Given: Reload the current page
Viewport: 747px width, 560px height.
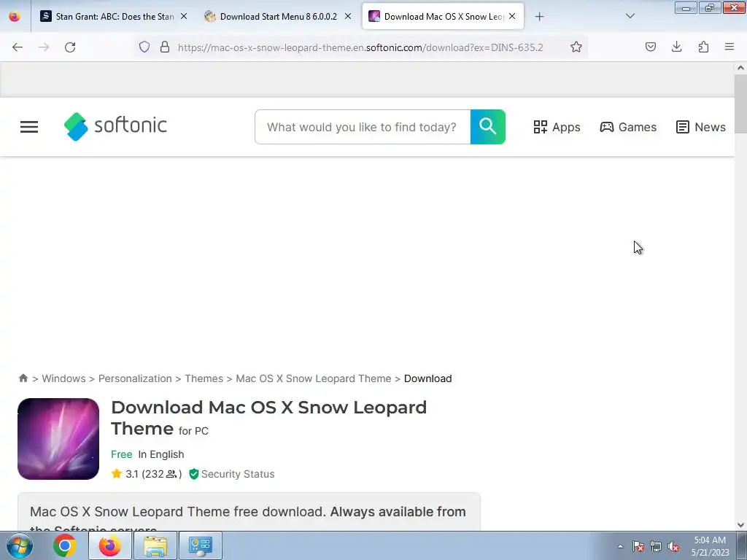Looking at the screenshot, I should (x=70, y=47).
